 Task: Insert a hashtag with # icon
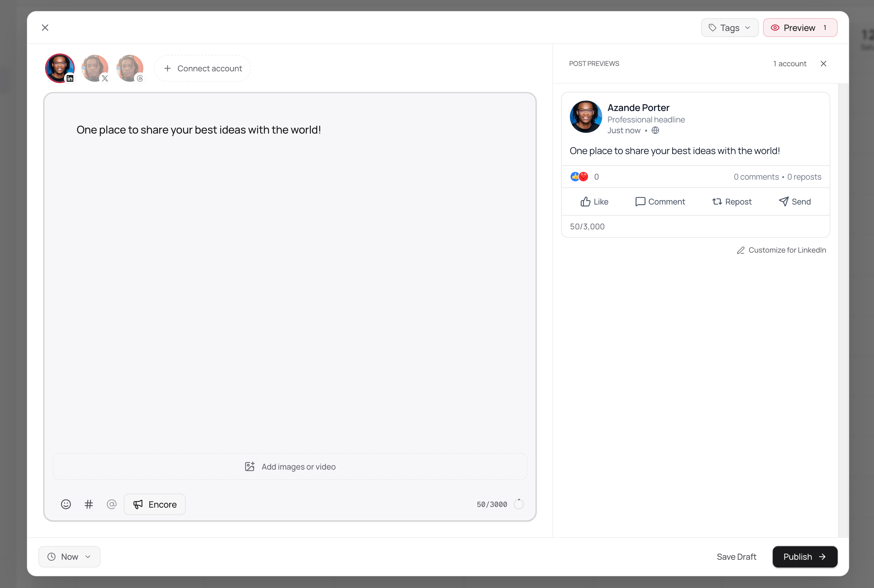pos(89,504)
